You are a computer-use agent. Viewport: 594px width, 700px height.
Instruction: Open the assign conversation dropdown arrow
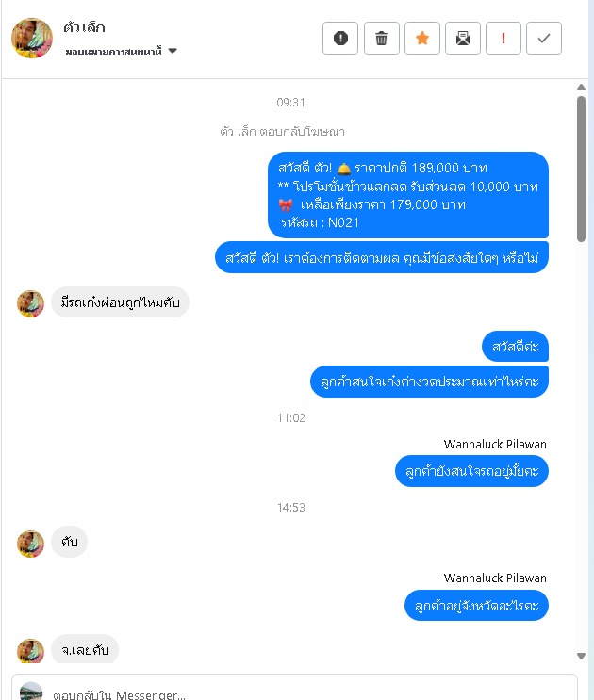pyautogui.click(x=173, y=51)
